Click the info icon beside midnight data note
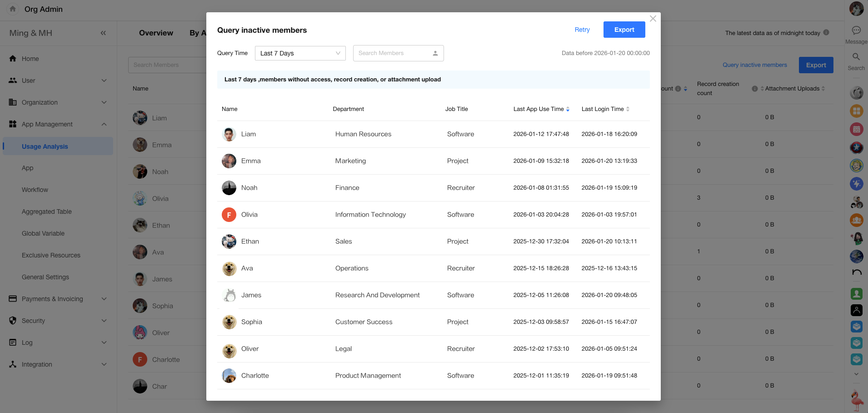868x413 pixels. (x=826, y=33)
